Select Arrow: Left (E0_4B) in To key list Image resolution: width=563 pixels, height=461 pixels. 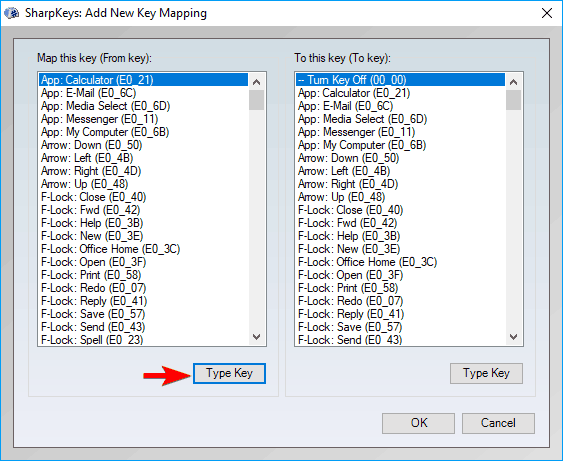(400, 171)
